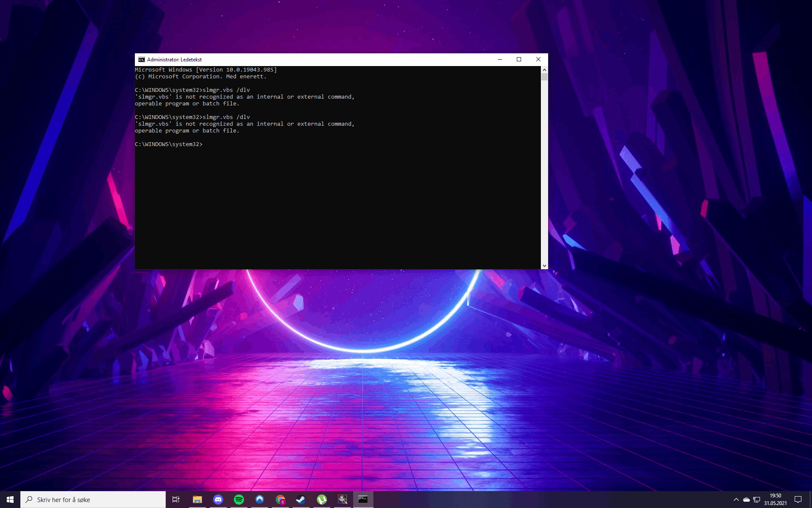The width and height of the screenshot is (812, 508).
Task: Click the 'Skriv her for å søke' search box
Action: click(x=93, y=500)
